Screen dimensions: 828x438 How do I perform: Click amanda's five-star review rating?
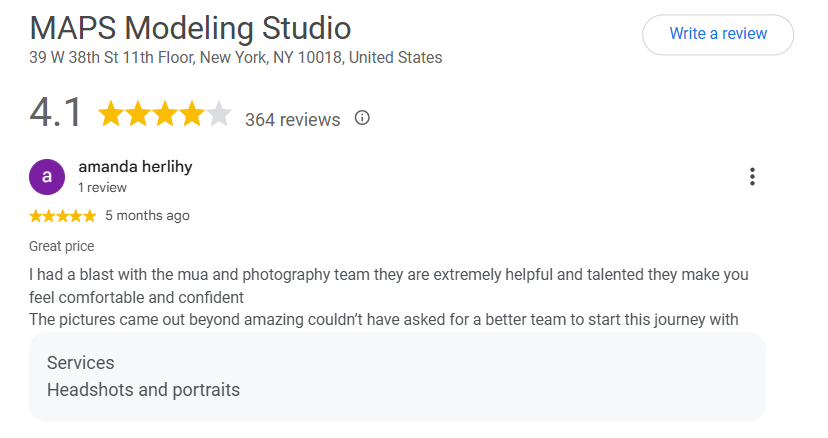point(63,216)
